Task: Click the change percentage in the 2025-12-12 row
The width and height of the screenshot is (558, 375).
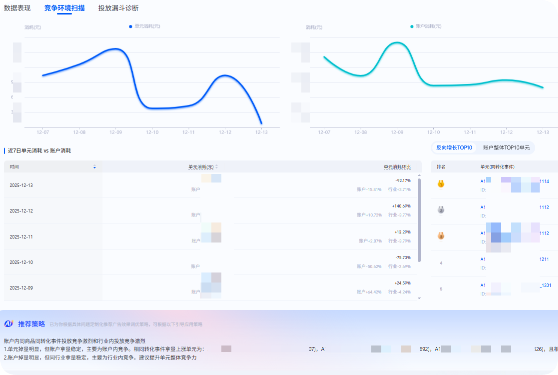Action: pyautogui.click(x=402, y=206)
